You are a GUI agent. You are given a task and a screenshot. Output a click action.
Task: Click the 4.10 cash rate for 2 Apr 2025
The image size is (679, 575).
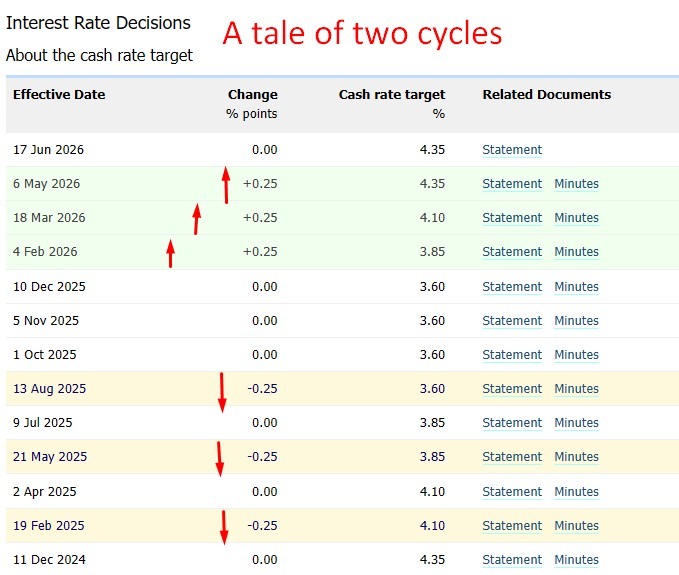click(432, 492)
